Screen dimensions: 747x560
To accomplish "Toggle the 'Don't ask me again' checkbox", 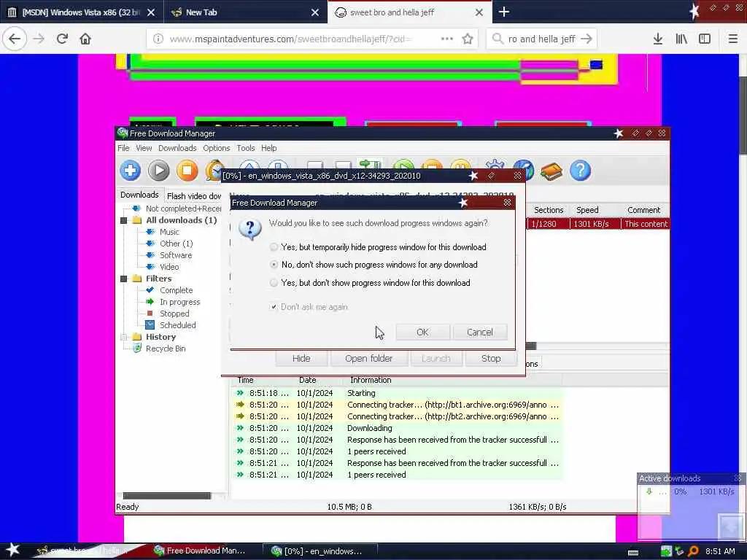I will (x=274, y=307).
